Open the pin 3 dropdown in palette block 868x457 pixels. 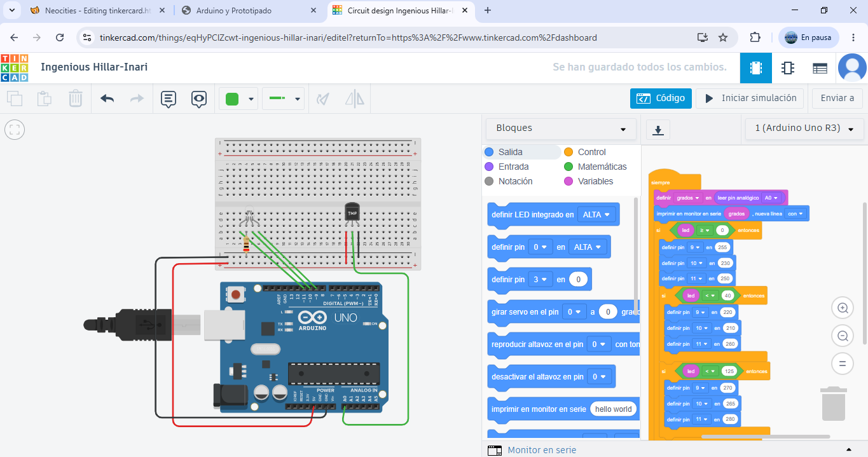[x=541, y=280]
